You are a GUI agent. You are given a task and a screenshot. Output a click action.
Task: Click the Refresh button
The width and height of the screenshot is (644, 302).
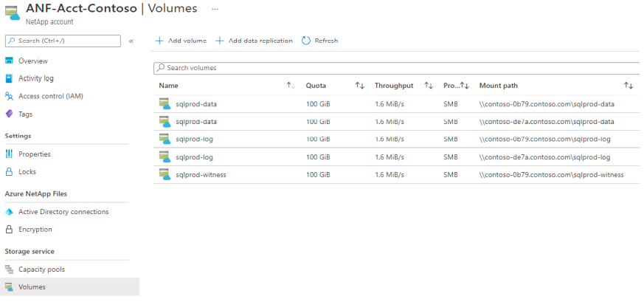pos(320,41)
